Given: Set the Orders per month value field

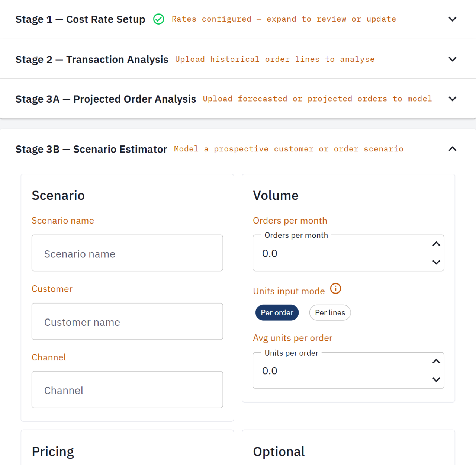Looking at the screenshot, I should tap(335, 253).
